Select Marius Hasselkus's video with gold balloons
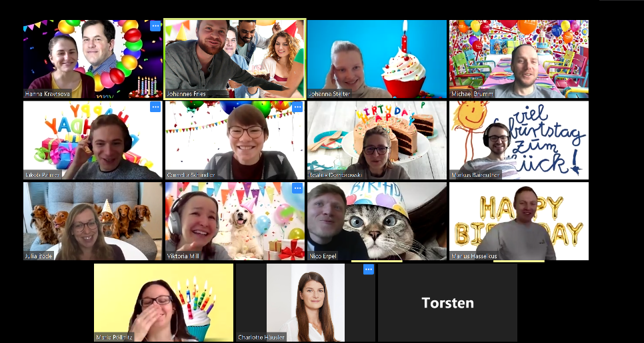The image size is (644, 343). pos(519,221)
